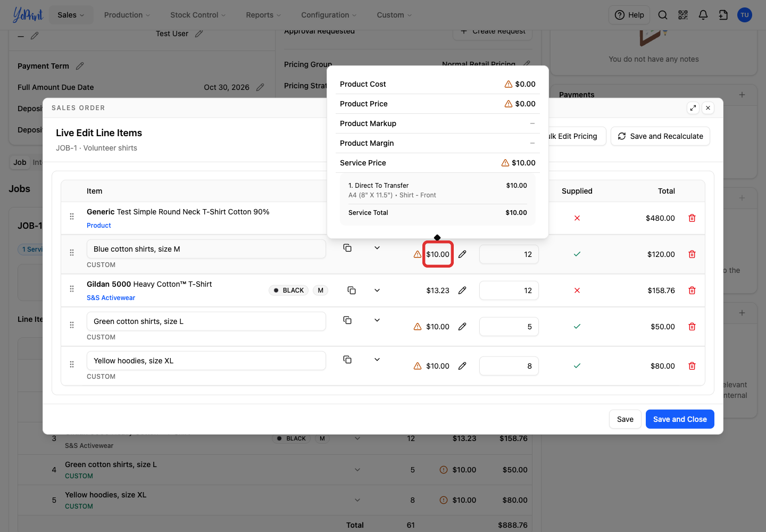Toggle supplied check for Blue cotton shirts
The width and height of the screenshot is (766, 532).
(x=577, y=254)
